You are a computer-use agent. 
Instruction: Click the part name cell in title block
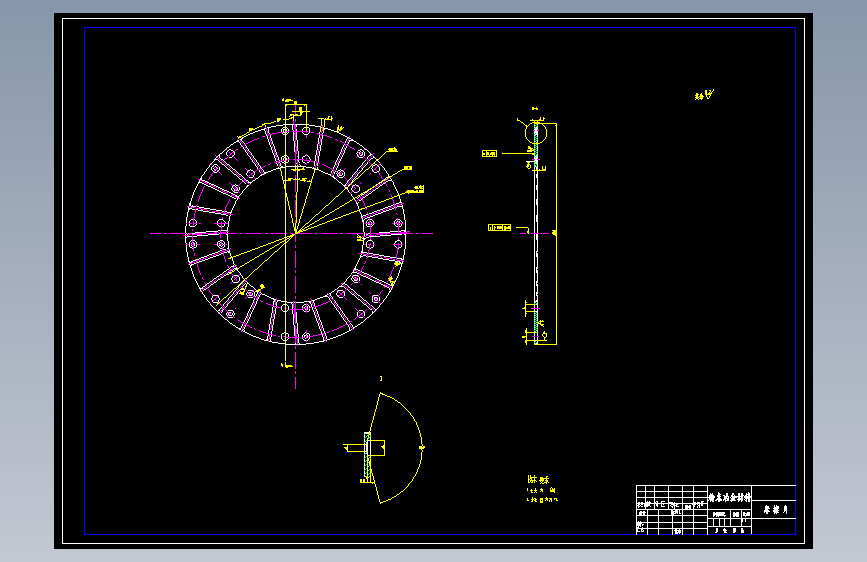(x=775, y=509)
